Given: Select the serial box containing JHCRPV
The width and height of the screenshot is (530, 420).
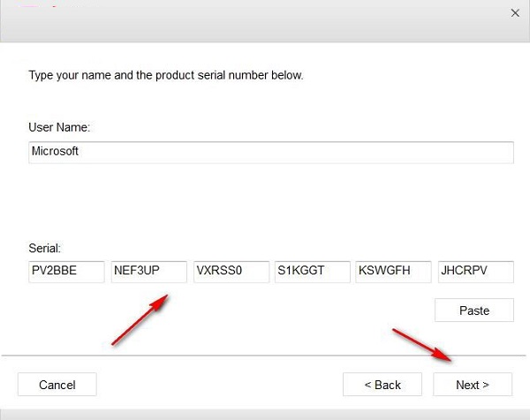Looking at the screenshot, I should pos(476,272).
